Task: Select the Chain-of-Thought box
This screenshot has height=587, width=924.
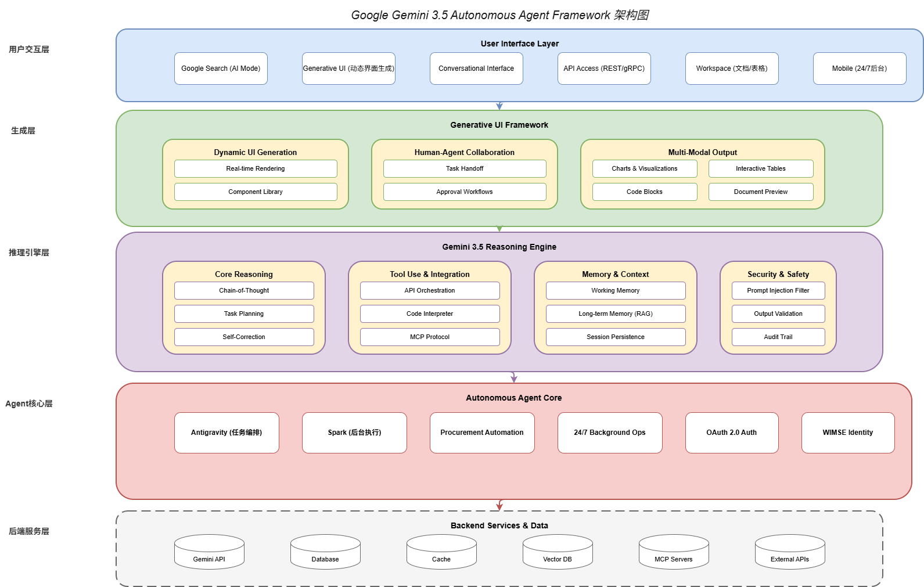Action: (244, 290)
